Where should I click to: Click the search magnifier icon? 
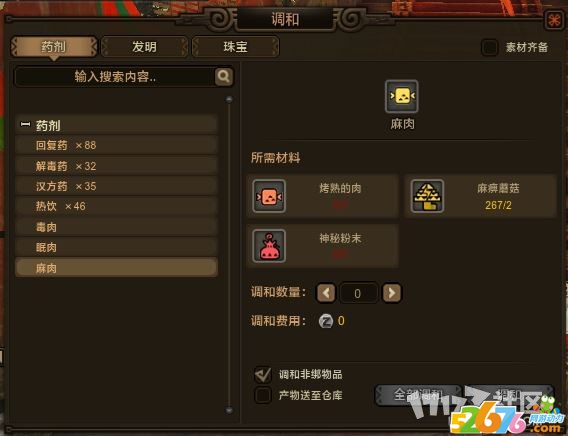tap(224, 76)
